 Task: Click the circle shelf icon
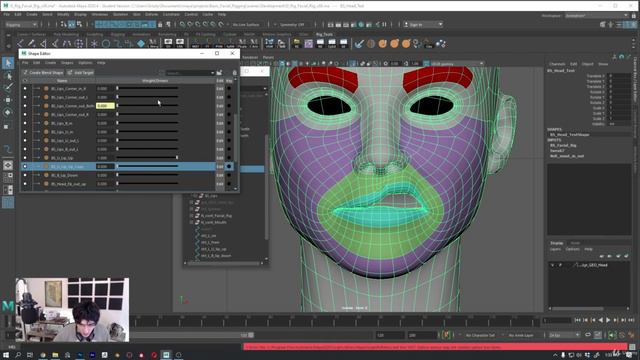click(x=106, y=43)
